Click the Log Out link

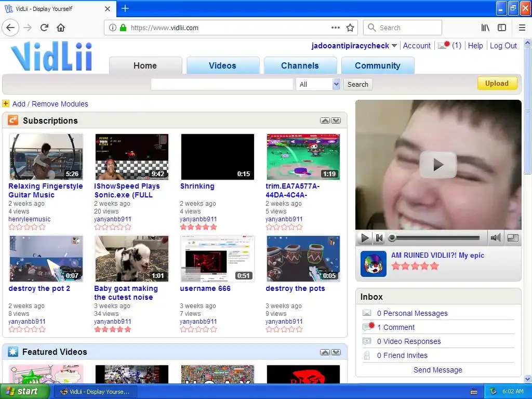click(x=503, y=46)
